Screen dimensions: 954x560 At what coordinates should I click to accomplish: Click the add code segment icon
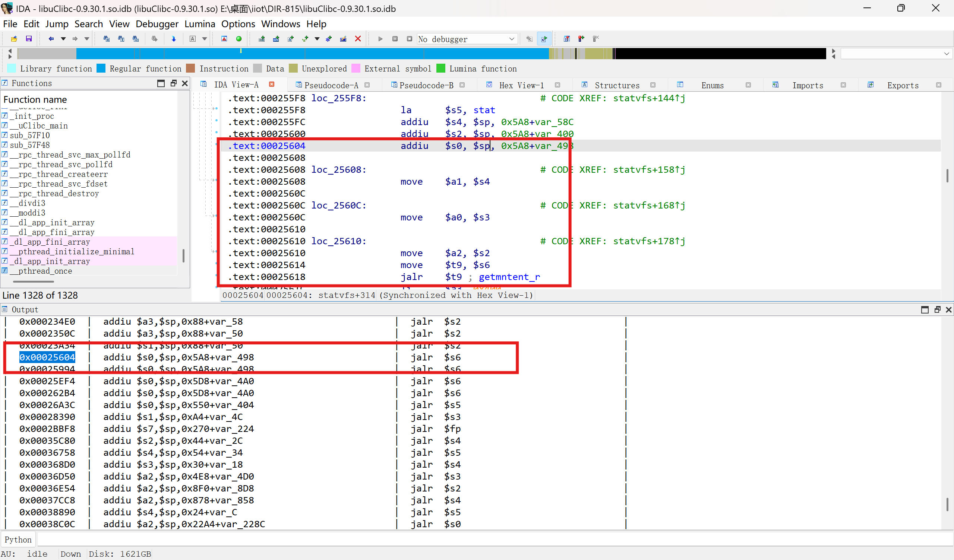pyautogui.click(x=262, y=39)
